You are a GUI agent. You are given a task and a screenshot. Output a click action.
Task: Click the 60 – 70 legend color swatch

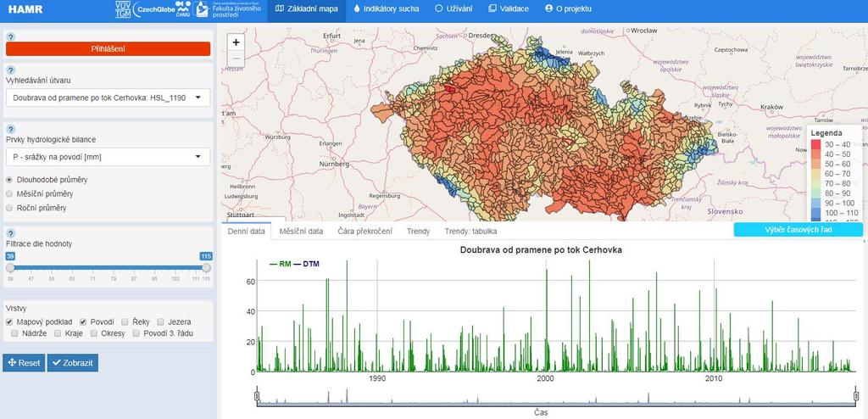(x=816, y=174)
